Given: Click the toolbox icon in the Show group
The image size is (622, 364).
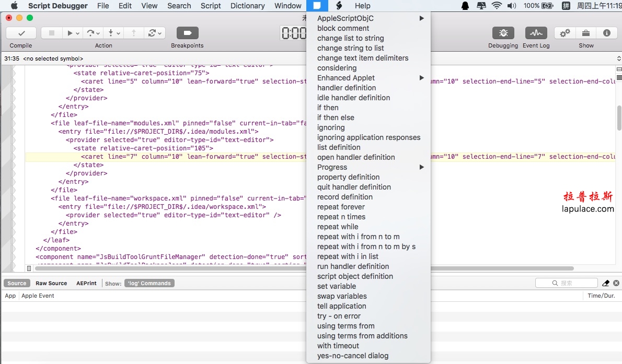Looking at the screenshot, I should click(586, 33).
